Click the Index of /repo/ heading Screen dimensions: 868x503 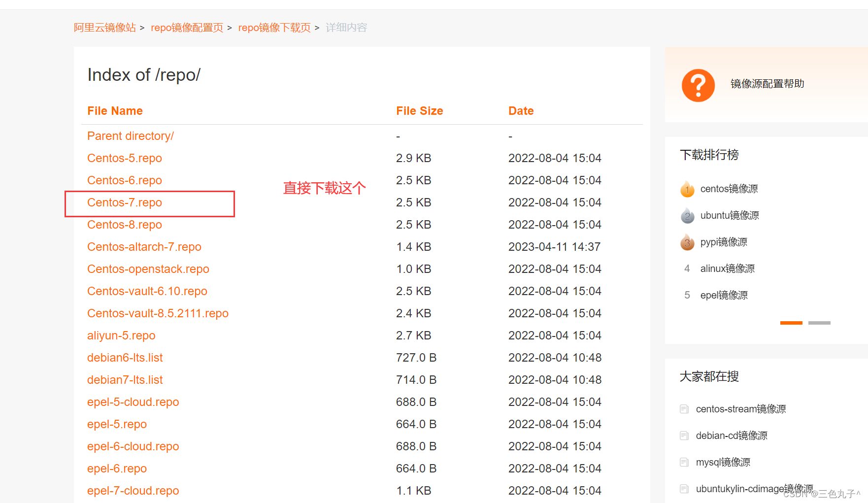point(144,75)
